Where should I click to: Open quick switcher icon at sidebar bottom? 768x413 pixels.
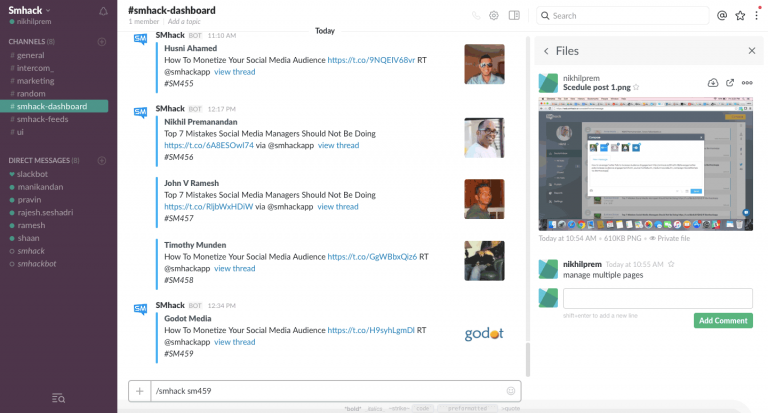pos(58,398)
